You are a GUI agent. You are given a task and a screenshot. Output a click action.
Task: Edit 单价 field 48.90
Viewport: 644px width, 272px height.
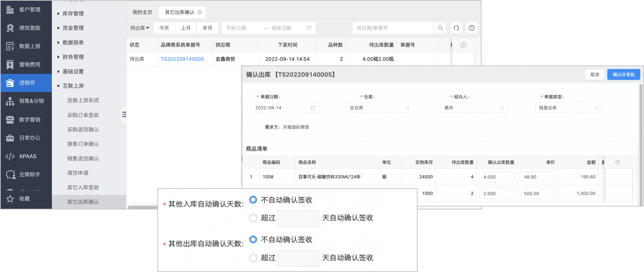coord(537,177)
